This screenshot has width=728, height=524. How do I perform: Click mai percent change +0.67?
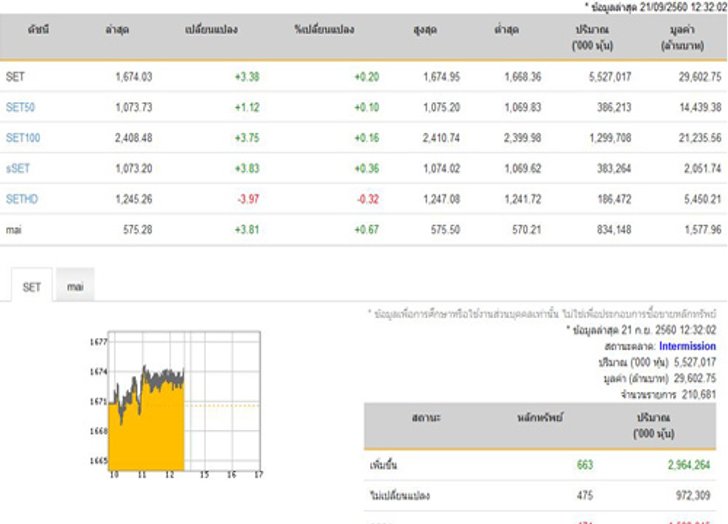(367, 230)
